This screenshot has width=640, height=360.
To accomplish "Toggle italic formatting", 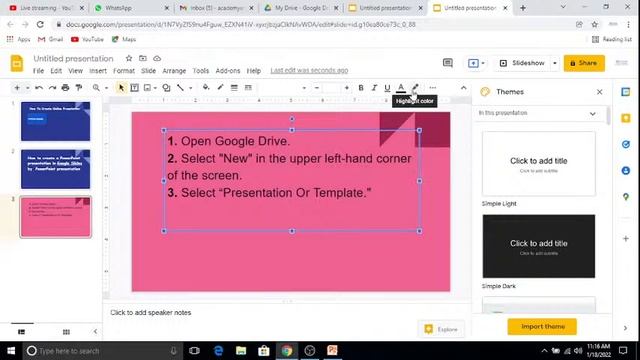I will (x=374, y=88).
